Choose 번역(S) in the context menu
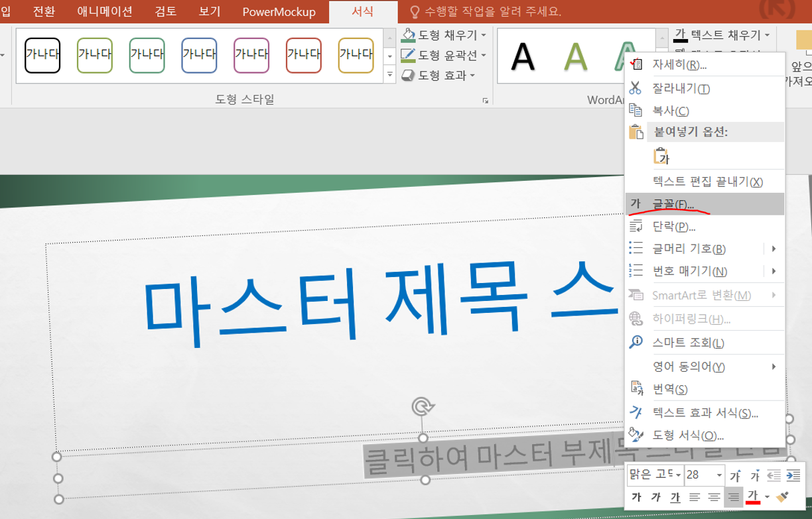This screenshot has height=519, width=812. (x=705, y=389)
